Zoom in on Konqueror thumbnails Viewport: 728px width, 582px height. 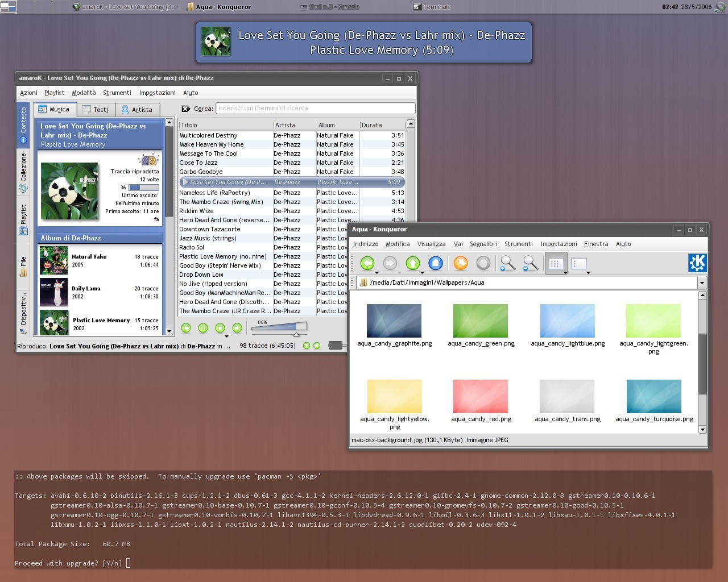(x=507, y=263)
